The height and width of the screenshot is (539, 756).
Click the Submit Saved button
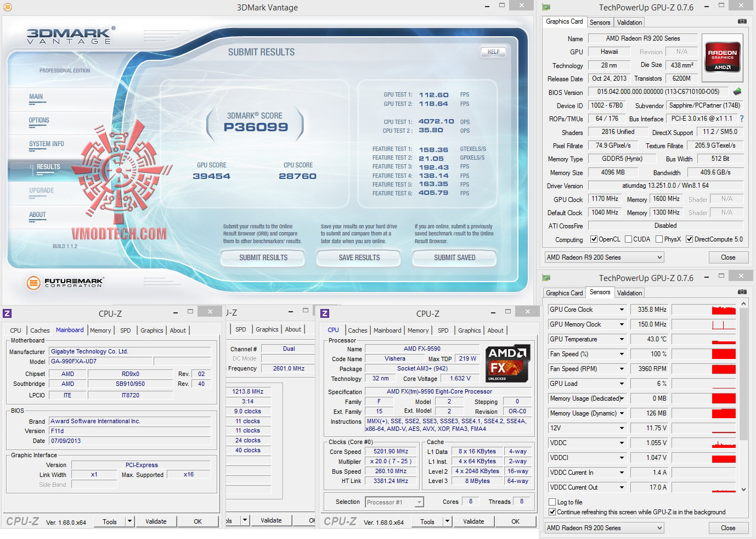(x=455, y=257)
